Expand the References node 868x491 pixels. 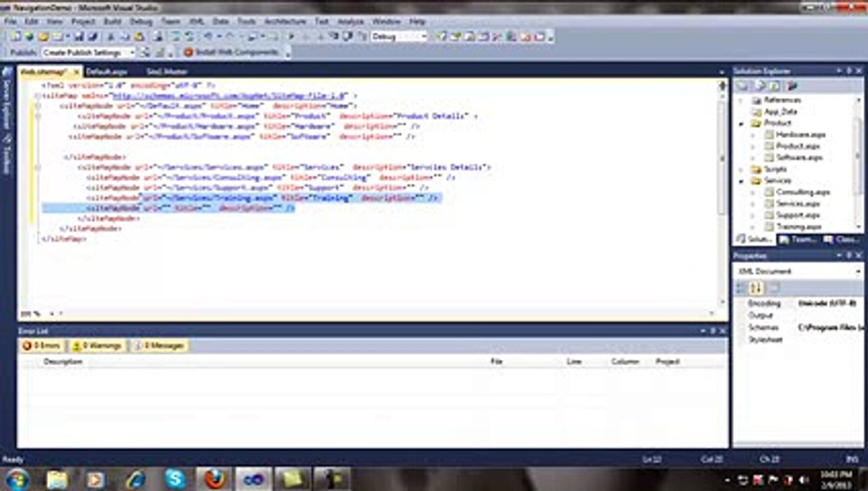pyautogui.click(x=742, y=100)
